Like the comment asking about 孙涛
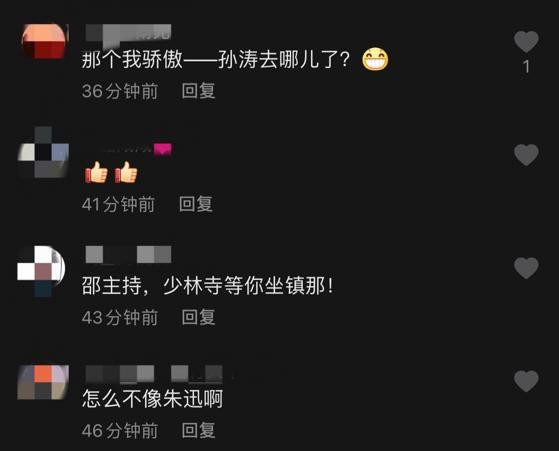559x451 pixels. point(526,41)
